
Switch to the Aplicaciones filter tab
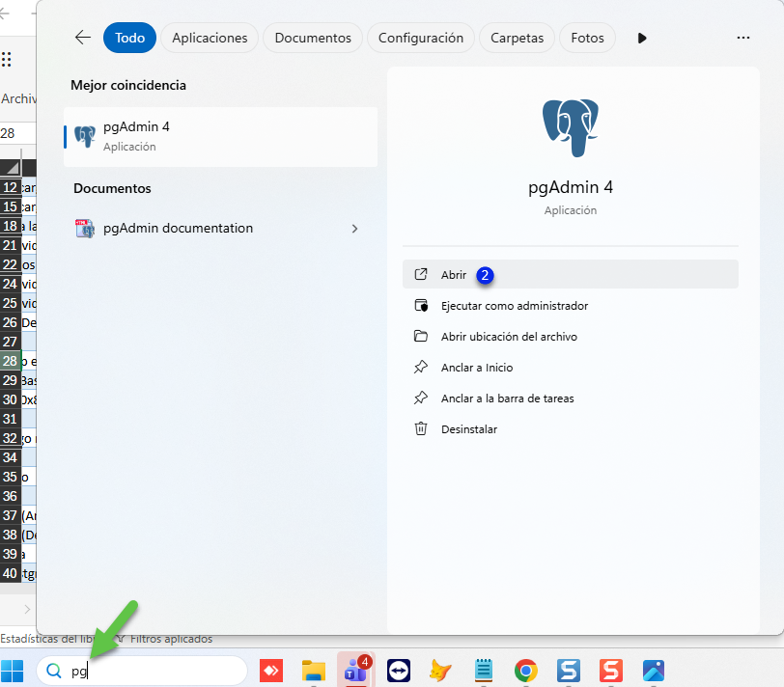(x=210, y=38)
